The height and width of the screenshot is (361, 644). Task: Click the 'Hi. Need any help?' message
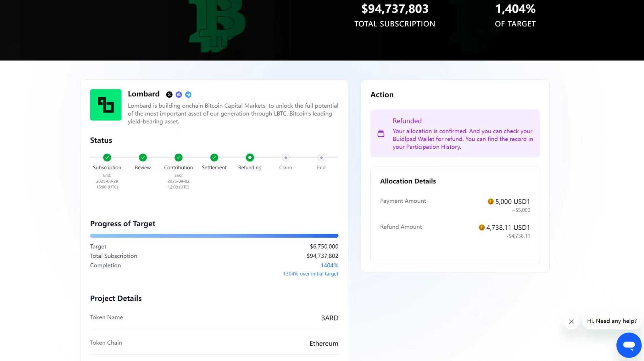click(612, 321)
